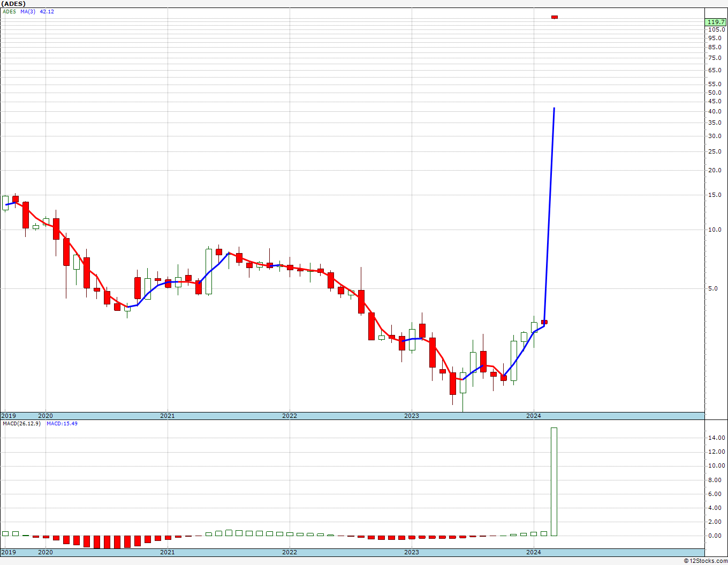Click the MA(3) indicator label
Viewport: 728px width, 565px height.
(28, 11)
